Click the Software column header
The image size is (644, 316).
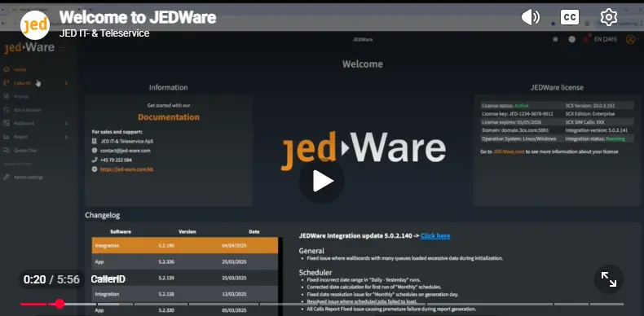click(x=121, y=231)
